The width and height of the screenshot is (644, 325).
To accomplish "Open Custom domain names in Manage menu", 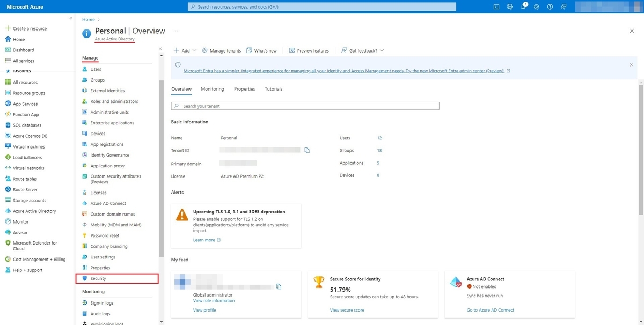I will pyautogui.click(x=113, y=214).
